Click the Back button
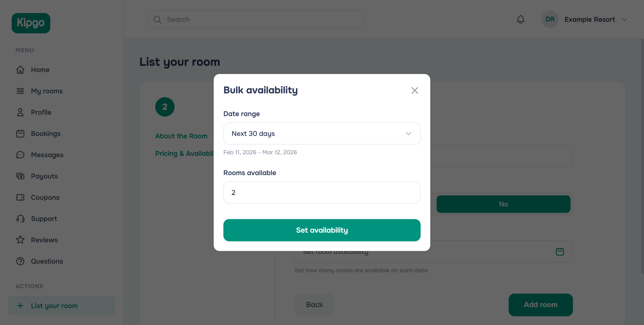 point(314,305)
